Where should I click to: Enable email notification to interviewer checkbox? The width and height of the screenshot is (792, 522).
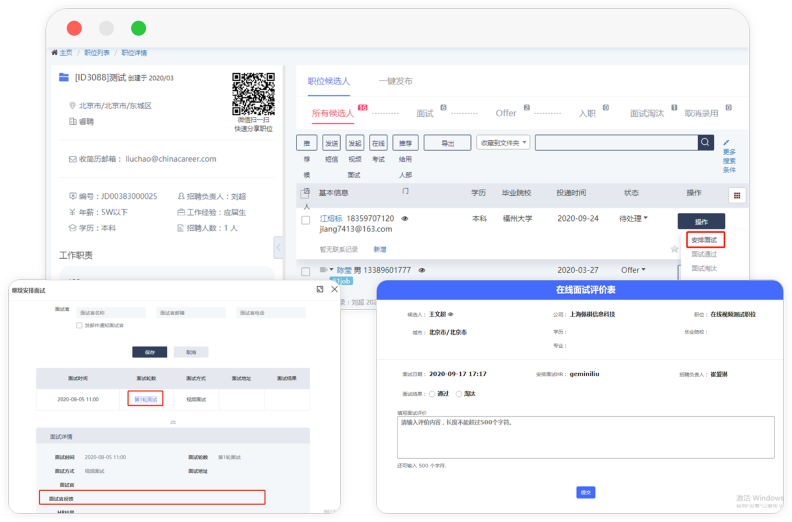click(79, 325)
